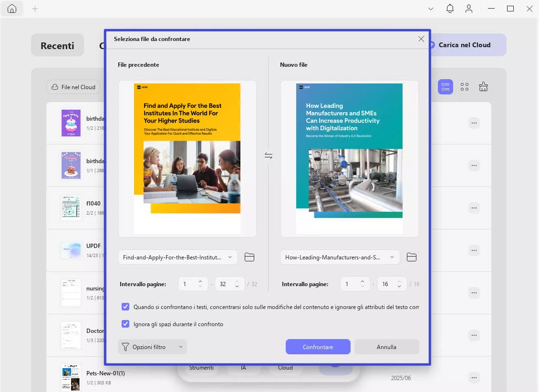Click the new file end page field showing 16
Viewport: 539px width, 392px height.
[392, 284]
